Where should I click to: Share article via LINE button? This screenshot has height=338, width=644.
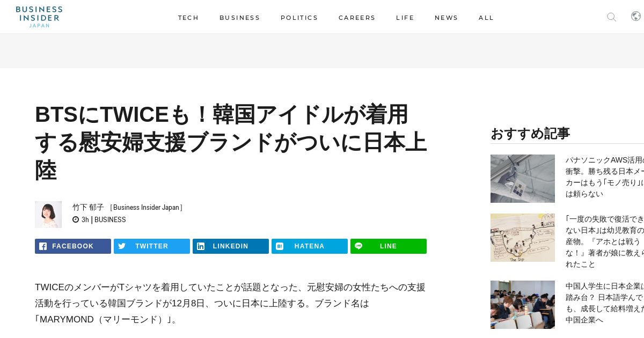[389, 246]
